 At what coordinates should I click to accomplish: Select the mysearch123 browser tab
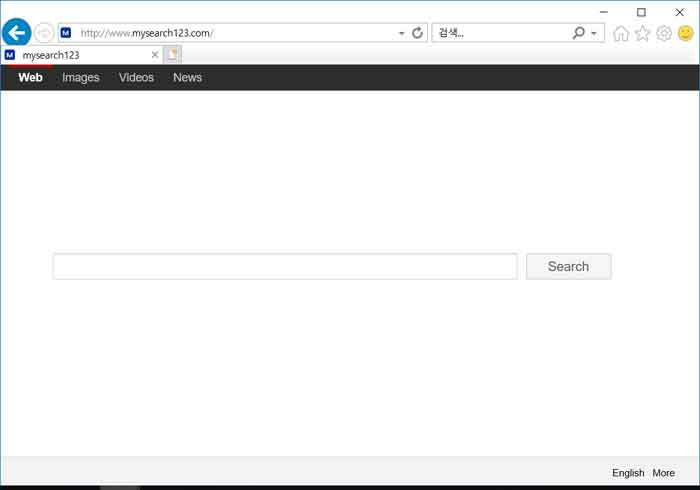tap(81, 55)
